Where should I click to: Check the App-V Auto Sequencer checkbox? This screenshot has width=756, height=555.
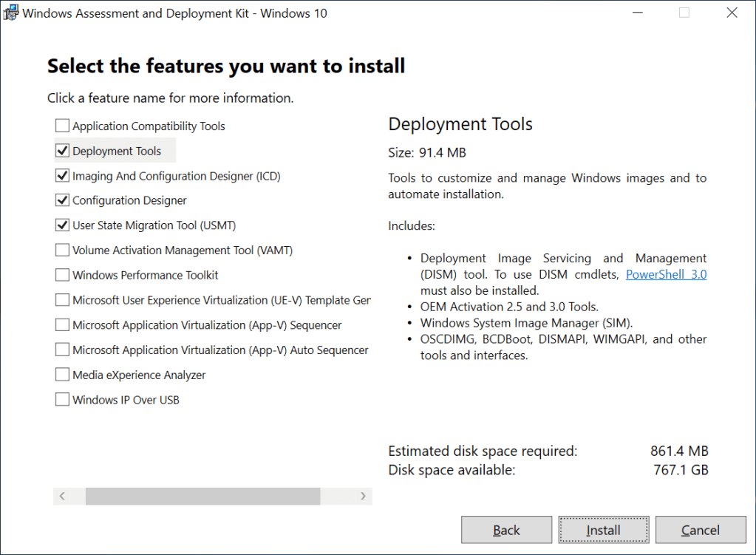pos(62,350)
